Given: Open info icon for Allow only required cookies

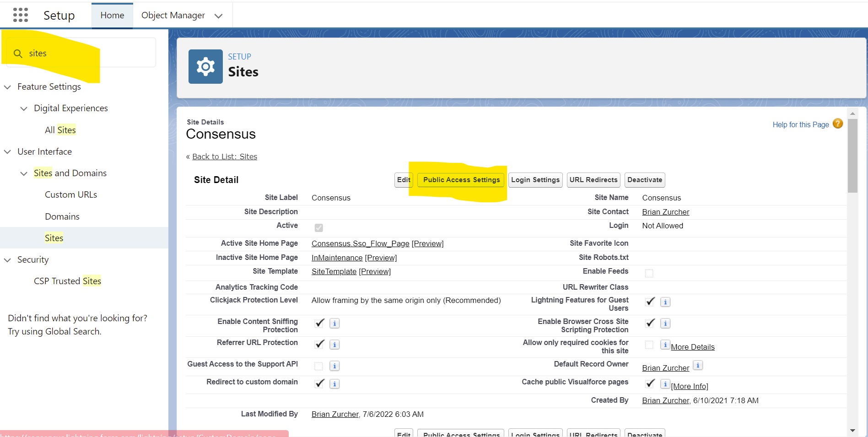Looking at the screenshot, I should point(665,345).
